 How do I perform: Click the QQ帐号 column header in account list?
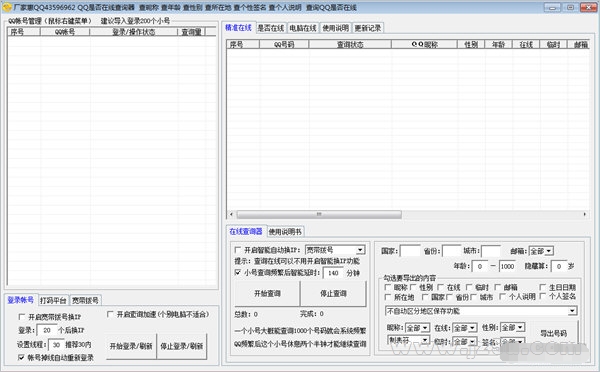pos(65,32)
